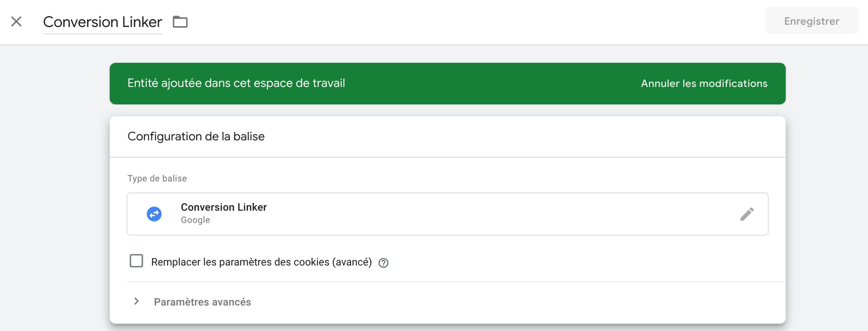Click 'Entité ajoutée dans cet espace de travail' message

tap(236, 83)
